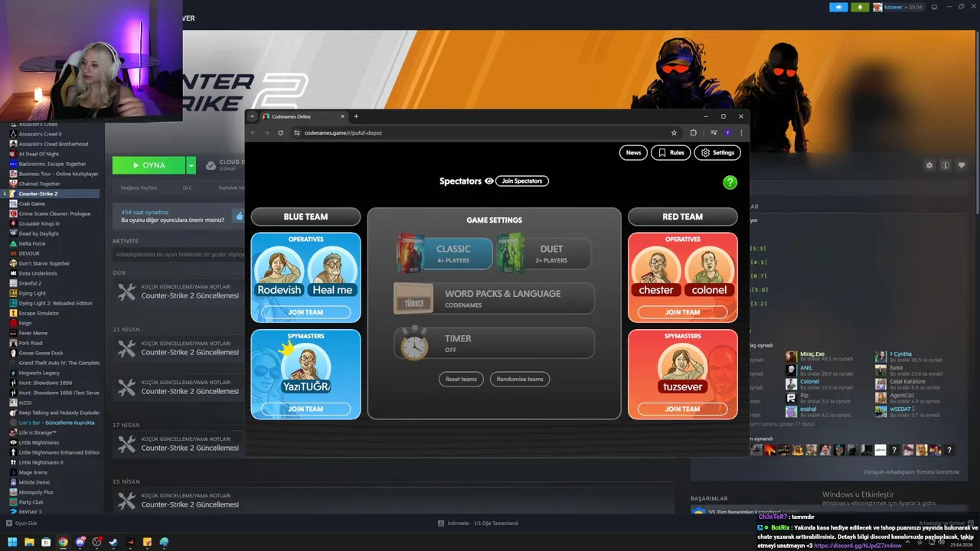Screen dimensions: 980x551
Task: Select tuzsever spymaster avatar
Action: pos(682,369)
